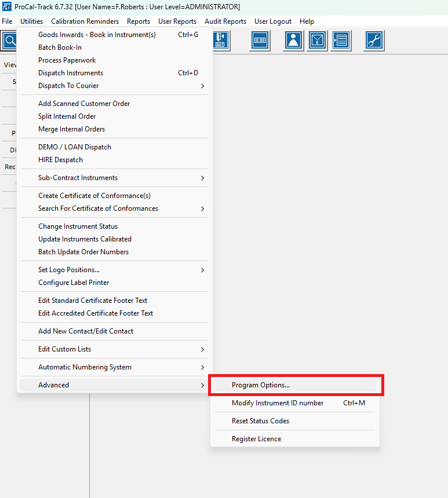Expand Edit Custom Lists submenu
This screenshot has height=498, width=448.
click(x=115, y=349)
